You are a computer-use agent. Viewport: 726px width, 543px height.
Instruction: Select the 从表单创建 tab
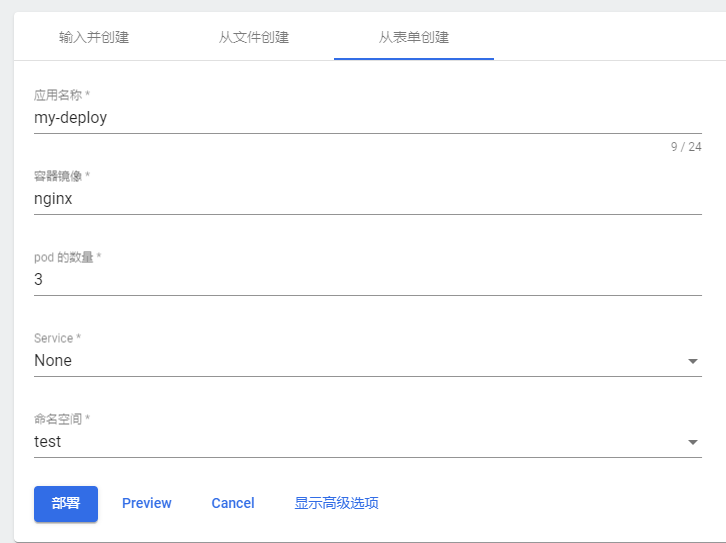(x=414, y=37)
